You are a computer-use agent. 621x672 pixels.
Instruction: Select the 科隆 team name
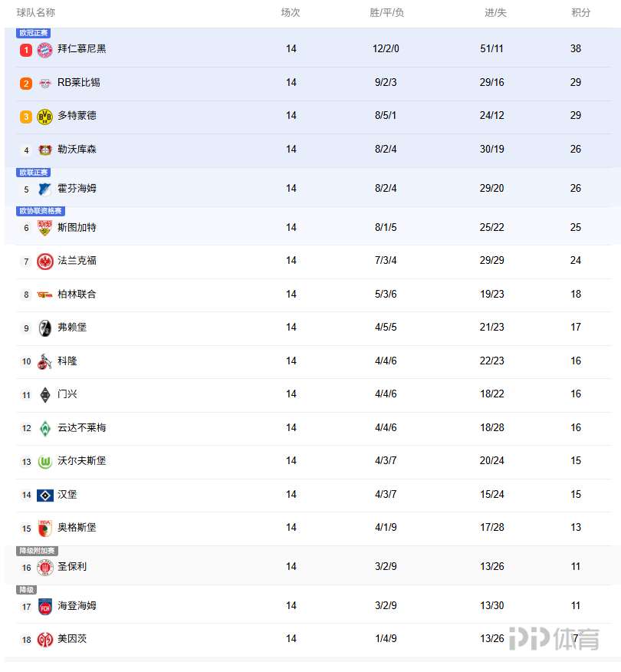pos(67,361)
